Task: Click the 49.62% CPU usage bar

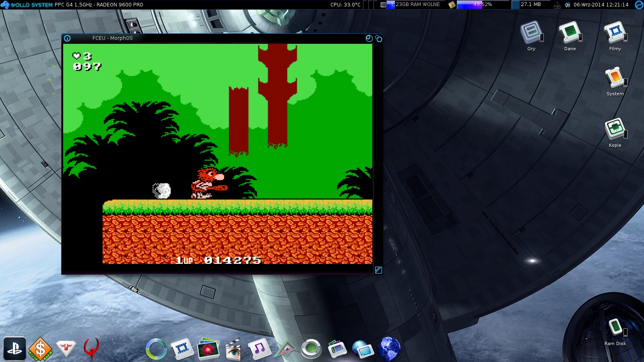Action: click(x=483, y=4)
